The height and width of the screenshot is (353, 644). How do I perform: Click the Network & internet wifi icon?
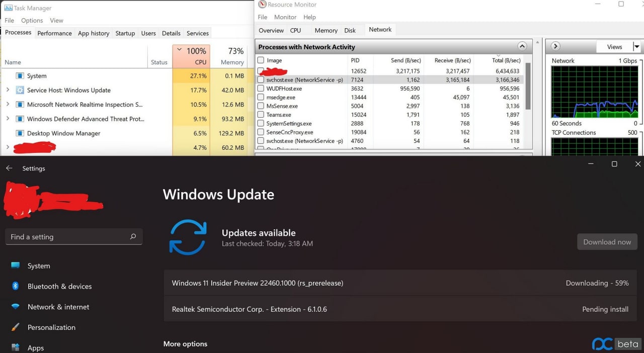pos(16,307)
